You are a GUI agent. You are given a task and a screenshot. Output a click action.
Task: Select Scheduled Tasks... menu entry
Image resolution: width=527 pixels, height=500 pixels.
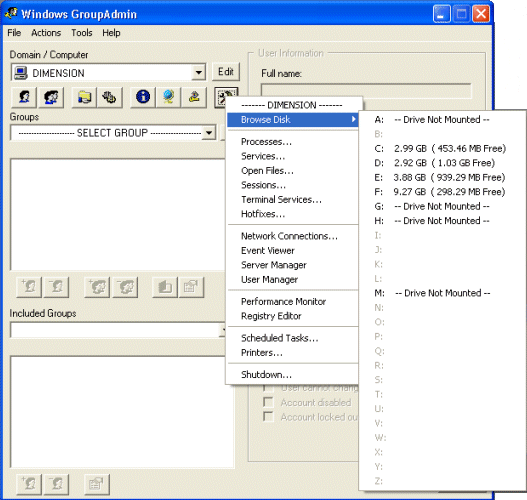[293, 338]
